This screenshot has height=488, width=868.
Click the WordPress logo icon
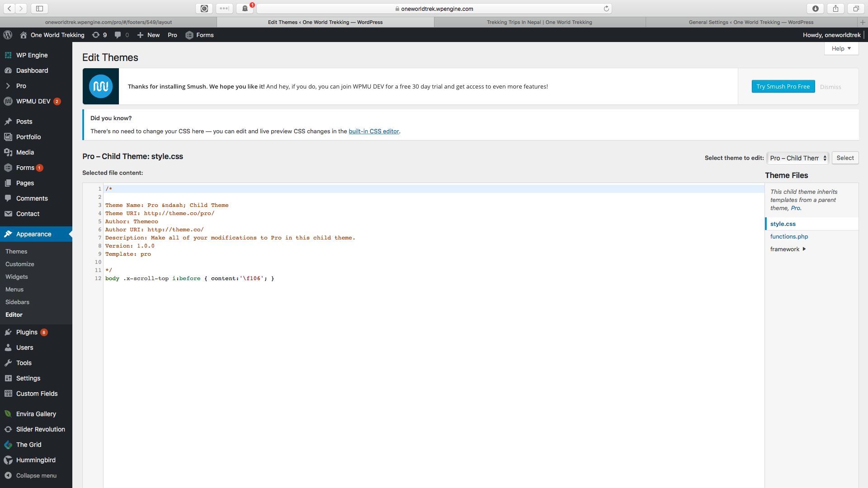[x=8, y=35]
